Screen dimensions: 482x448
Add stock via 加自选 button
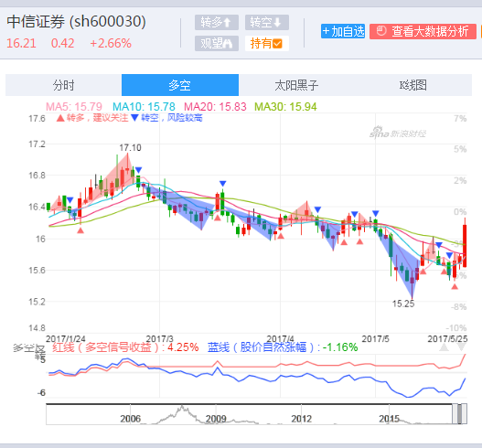343,31
